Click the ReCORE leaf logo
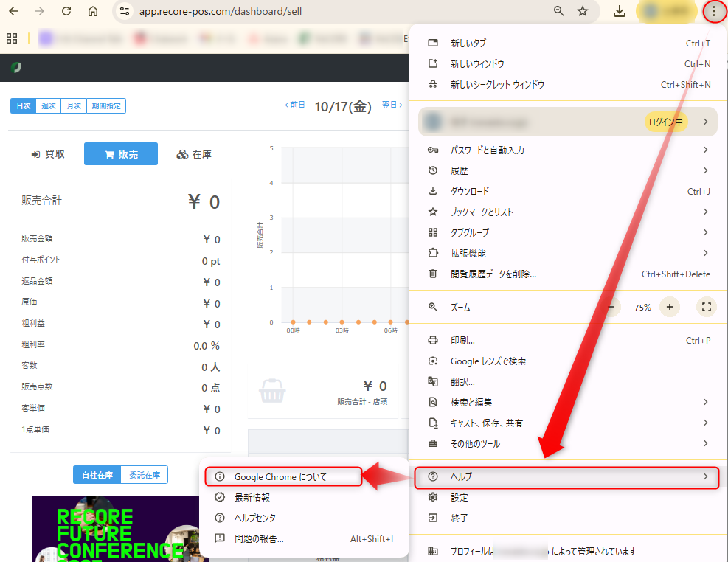The image size is (728, 562). coord(15,68)
